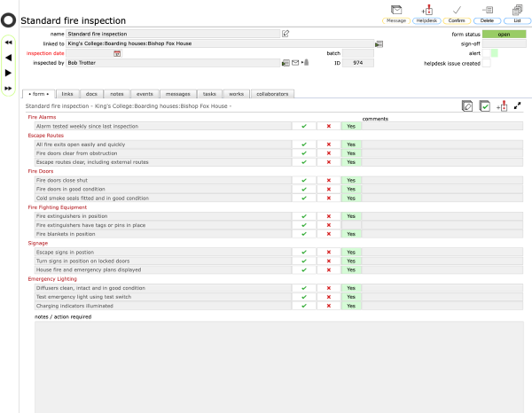The width and height of the screenshot is (532, 413).
Task: Open the collaborators tab
Action: 272,93
